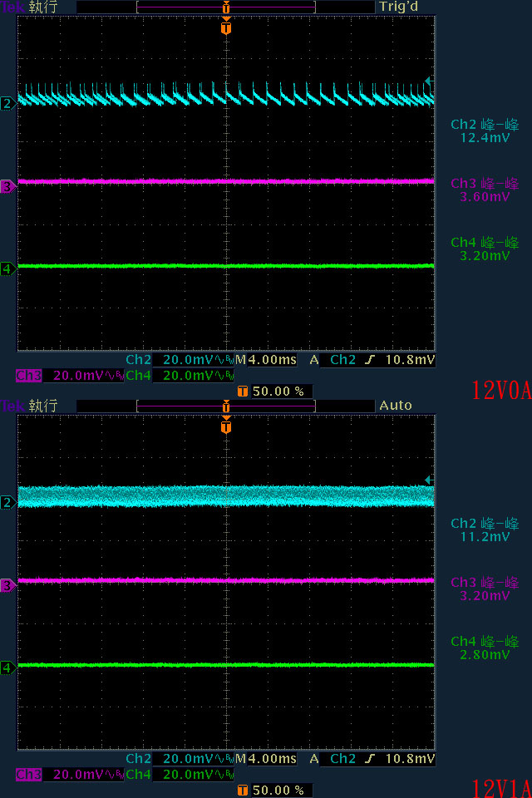Select the orange trigger position marker in 12V1A graticule
532x798 pixels.
coord(226,426)
